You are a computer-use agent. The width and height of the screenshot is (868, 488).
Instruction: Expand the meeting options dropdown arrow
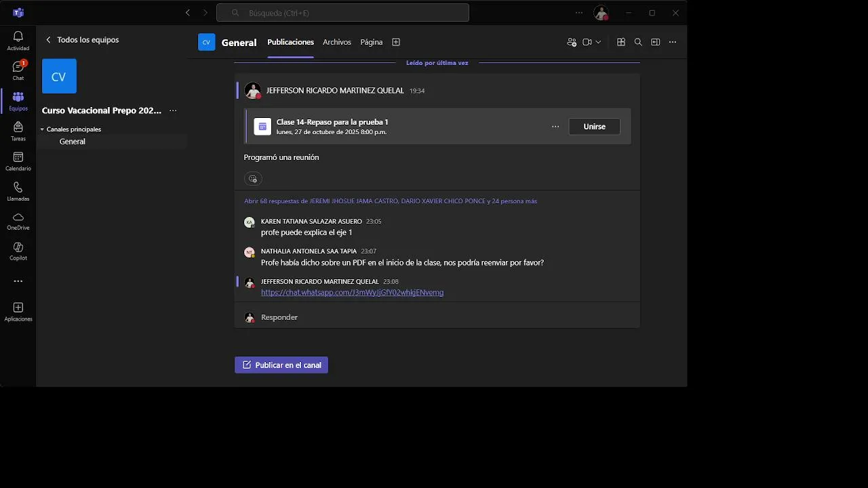point(598,42)
